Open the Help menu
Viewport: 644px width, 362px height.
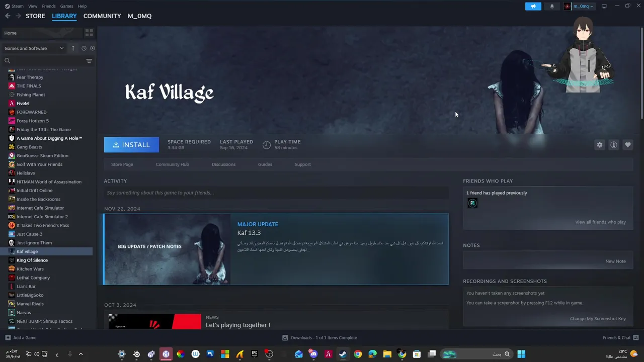[x=82, y=6]
